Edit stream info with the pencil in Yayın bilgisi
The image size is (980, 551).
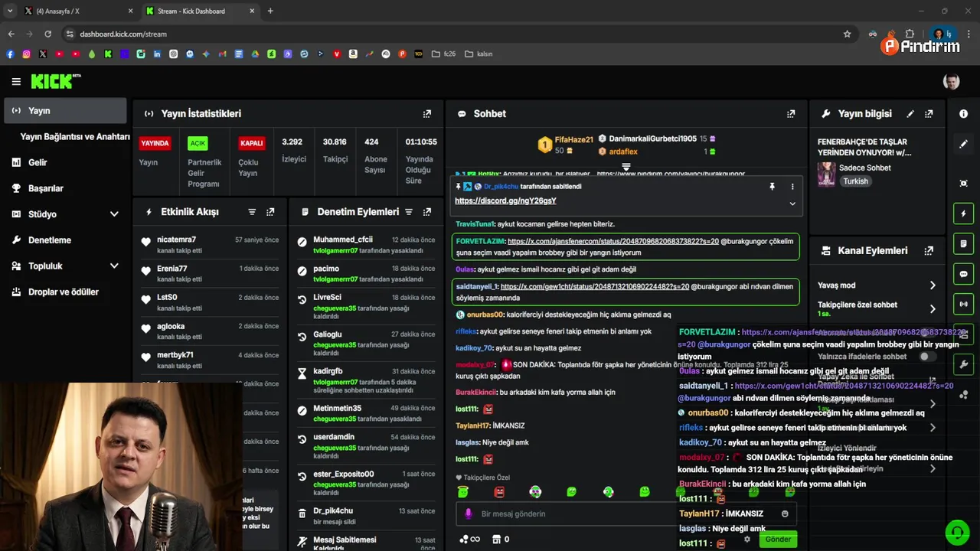(910, 113)
